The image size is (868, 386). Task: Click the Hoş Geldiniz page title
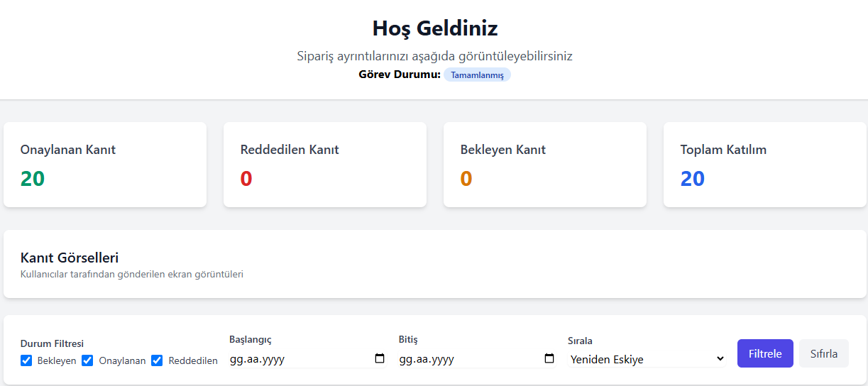point(434,28)
